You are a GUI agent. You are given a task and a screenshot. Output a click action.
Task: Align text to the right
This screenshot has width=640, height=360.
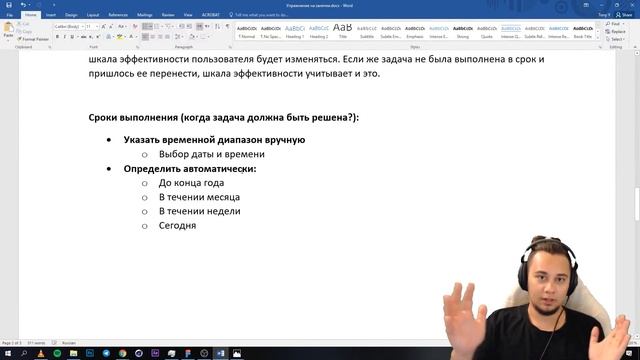pos(160,37)
